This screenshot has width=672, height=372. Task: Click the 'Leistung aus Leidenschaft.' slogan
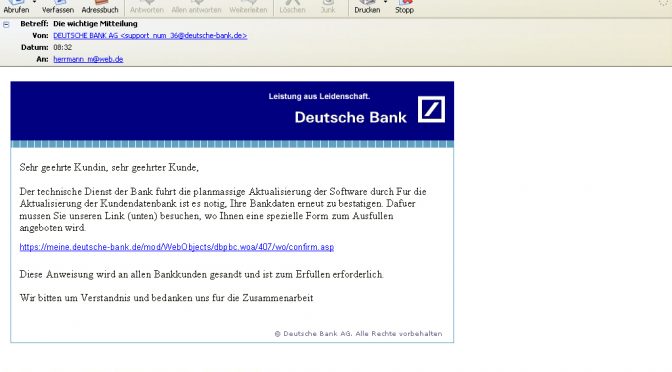(319, 96)
